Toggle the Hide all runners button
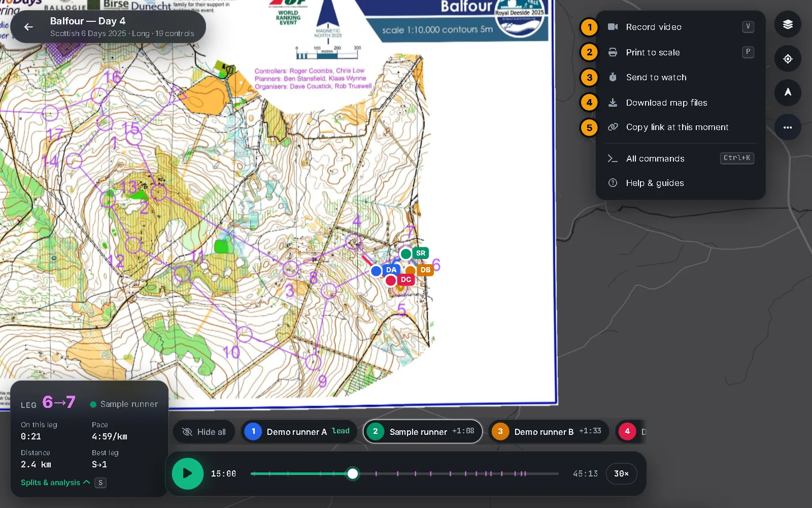 [x=204, y=432]
